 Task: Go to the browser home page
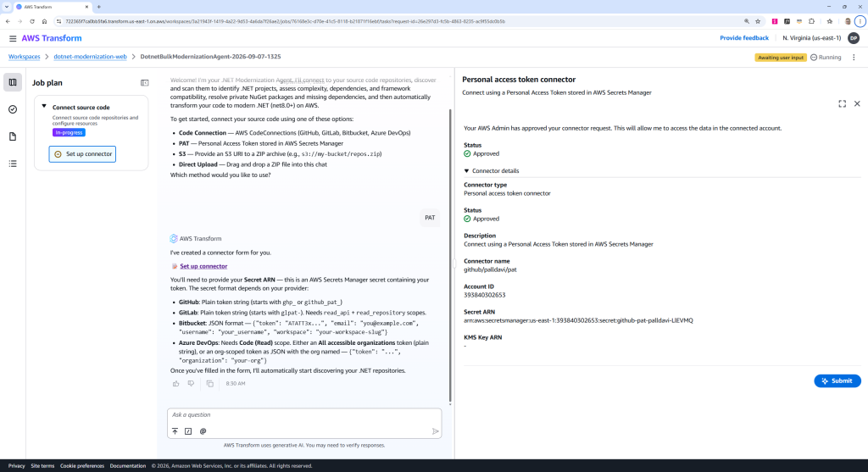click(x=44, y=21)
